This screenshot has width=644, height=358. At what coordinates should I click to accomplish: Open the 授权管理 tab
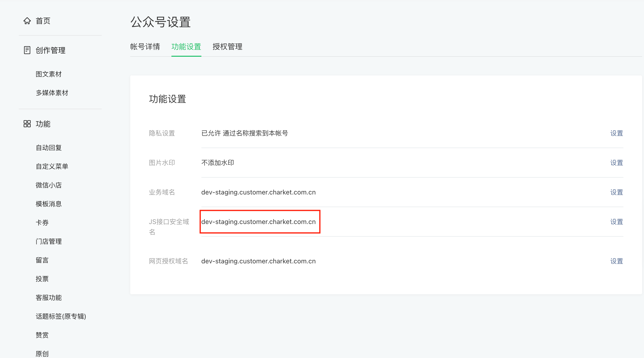click(227, 47)
